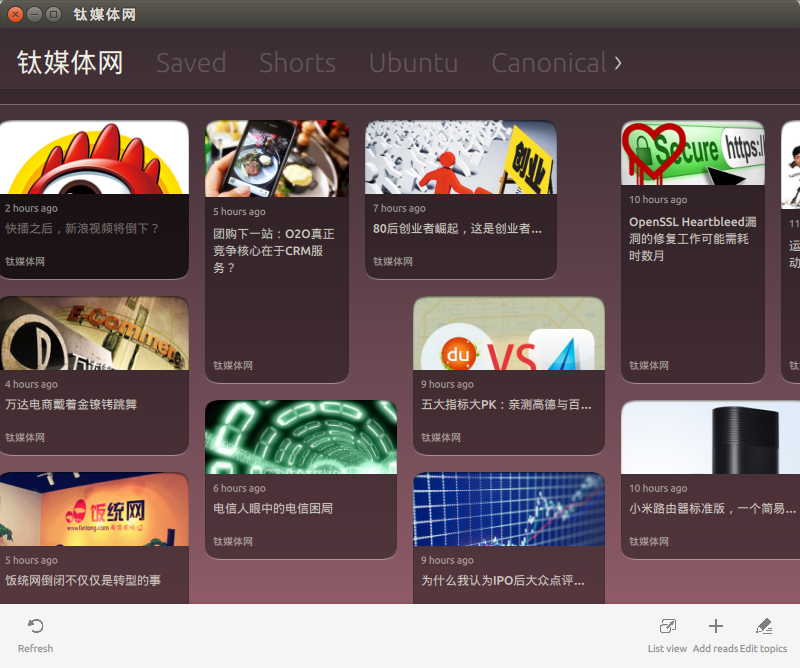Open the du VS map thumbnail
The image size is (800, 668).
pyautogui.click(x=509, y=333)
